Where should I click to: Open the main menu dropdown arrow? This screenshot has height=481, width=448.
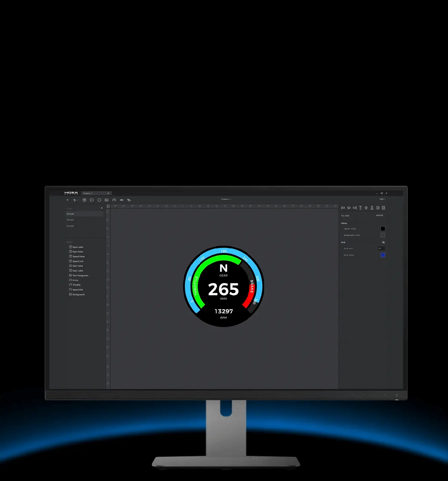[67, 200]
